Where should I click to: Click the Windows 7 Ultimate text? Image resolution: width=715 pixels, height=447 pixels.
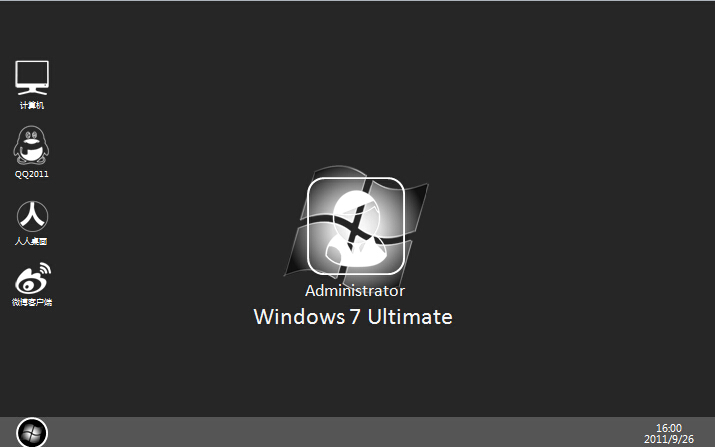[353, 317]
